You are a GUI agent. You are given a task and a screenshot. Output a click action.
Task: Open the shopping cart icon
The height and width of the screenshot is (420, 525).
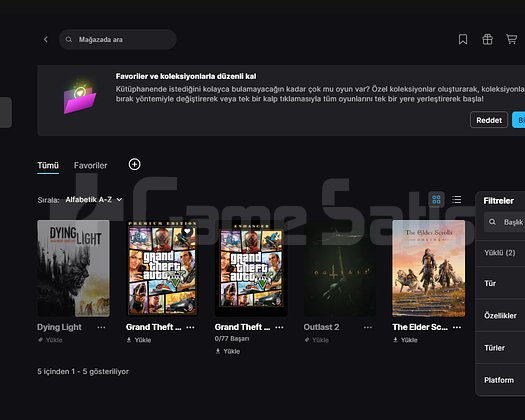click(511, 40)
